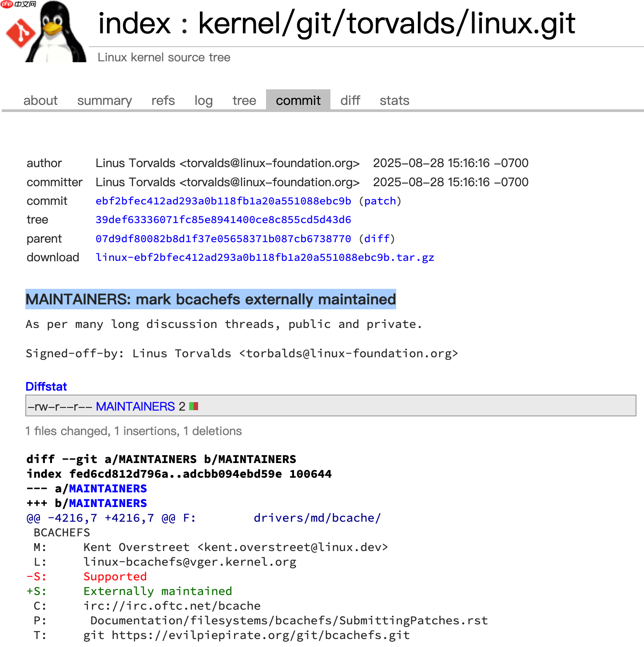Open the stats tab
This screenshot has width=644, height=647.
(x=394, y=100)
